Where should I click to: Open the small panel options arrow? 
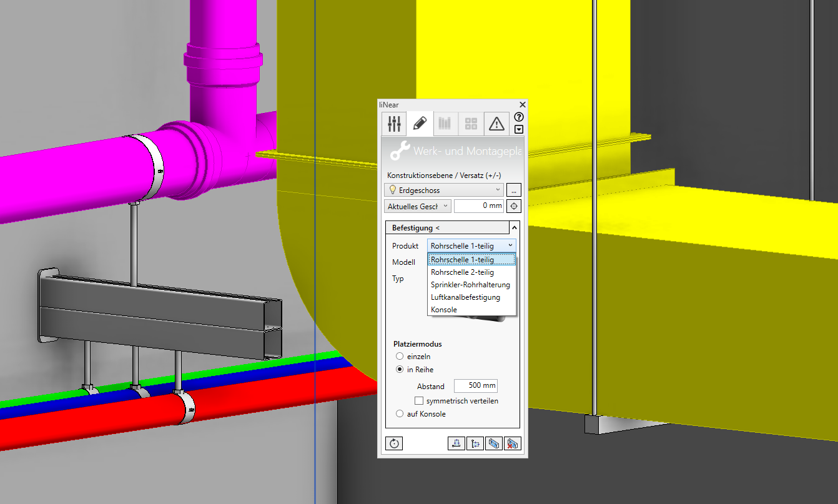tap(519, 129)
